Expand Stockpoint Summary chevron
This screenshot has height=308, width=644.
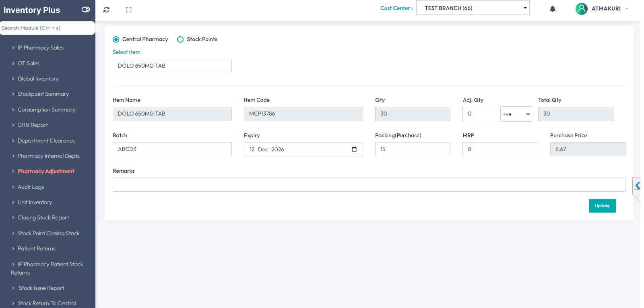tap(13, 94)
